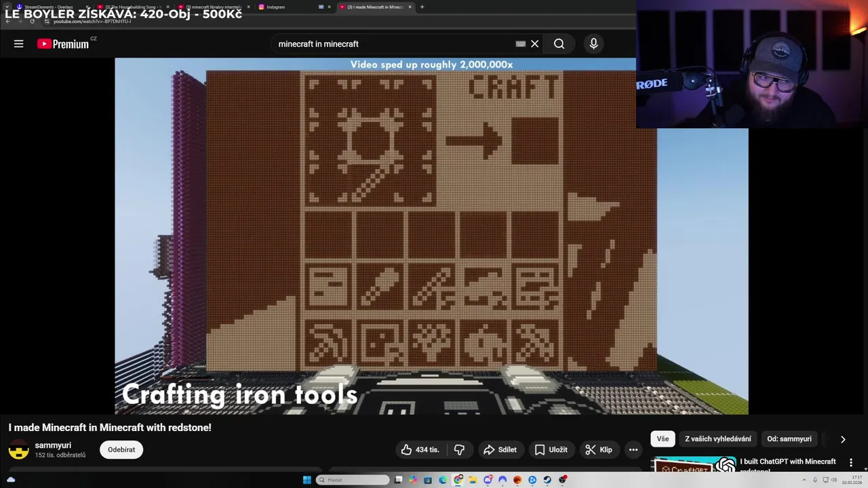Open Steam from the taskbar

click(x=547, y=480)
